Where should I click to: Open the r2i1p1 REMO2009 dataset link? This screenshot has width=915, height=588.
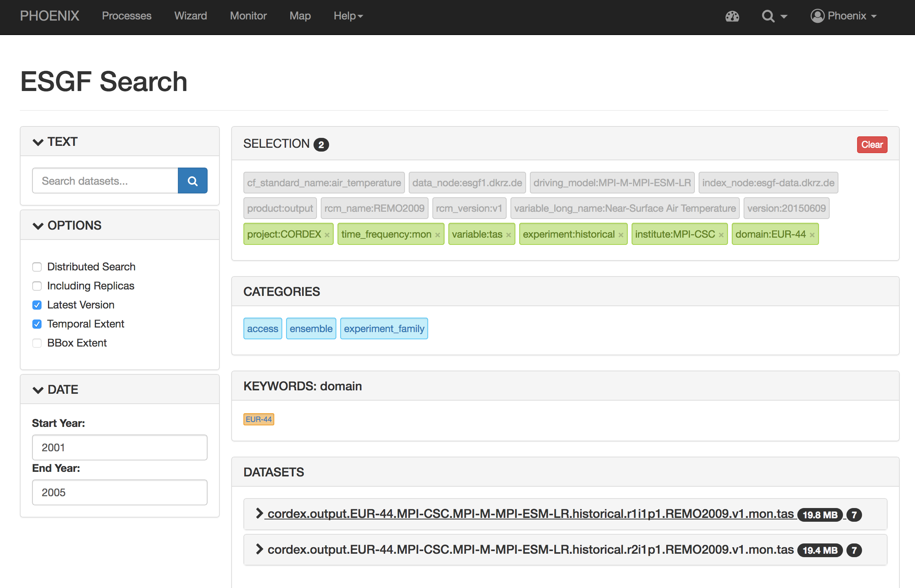(530, 550)
